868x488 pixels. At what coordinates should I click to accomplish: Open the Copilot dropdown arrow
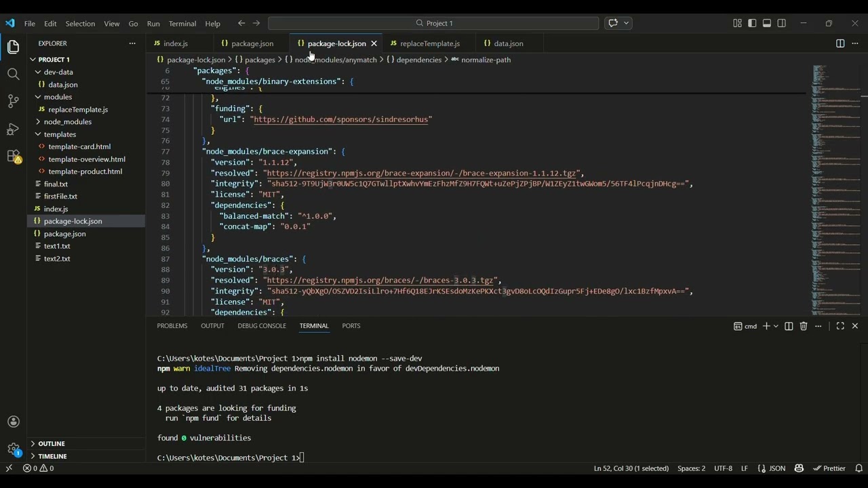[626, 23]
